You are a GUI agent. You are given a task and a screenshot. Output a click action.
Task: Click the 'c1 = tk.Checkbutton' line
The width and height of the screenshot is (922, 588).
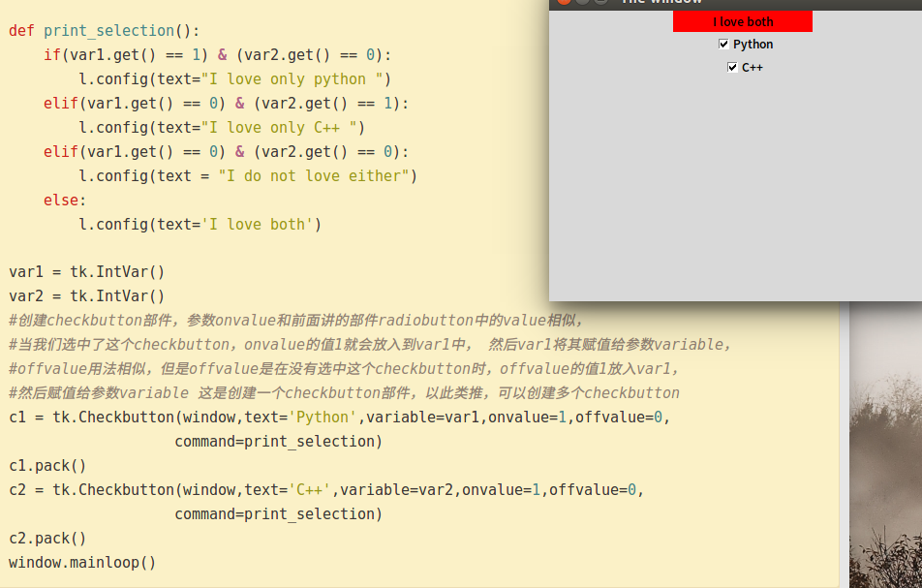339,418
